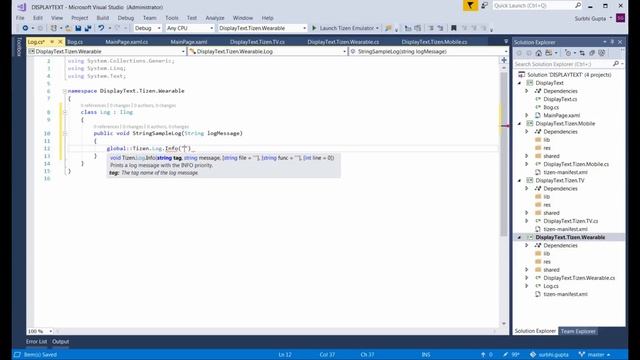Collapse the DisplayText.Tizen.Mobile project node

(x=520, y=124)
